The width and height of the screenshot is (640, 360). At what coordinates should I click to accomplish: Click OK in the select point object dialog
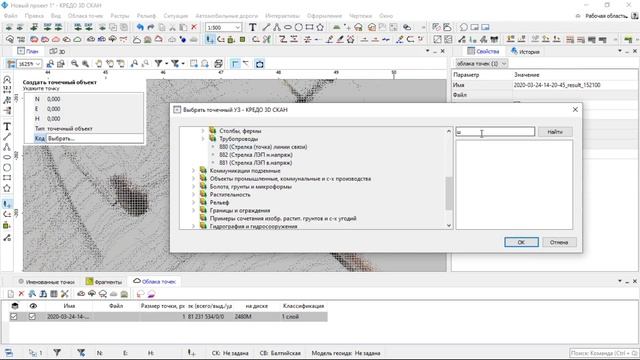pos(521,242)
